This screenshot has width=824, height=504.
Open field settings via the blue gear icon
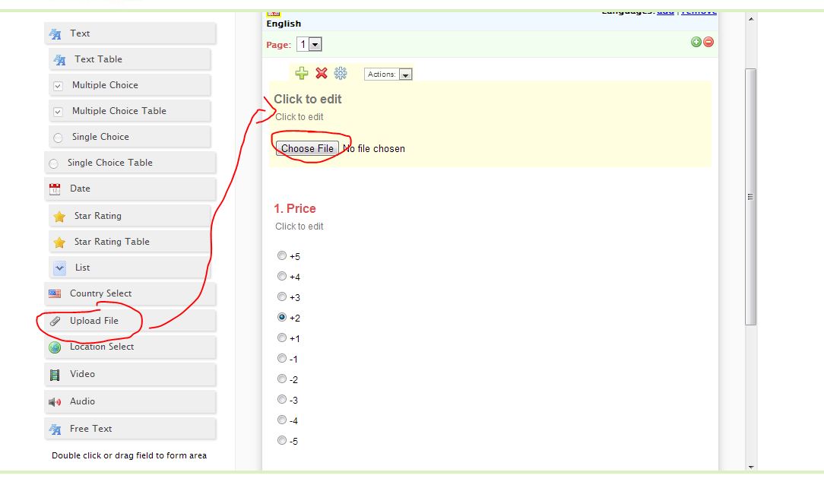point(341,74)
